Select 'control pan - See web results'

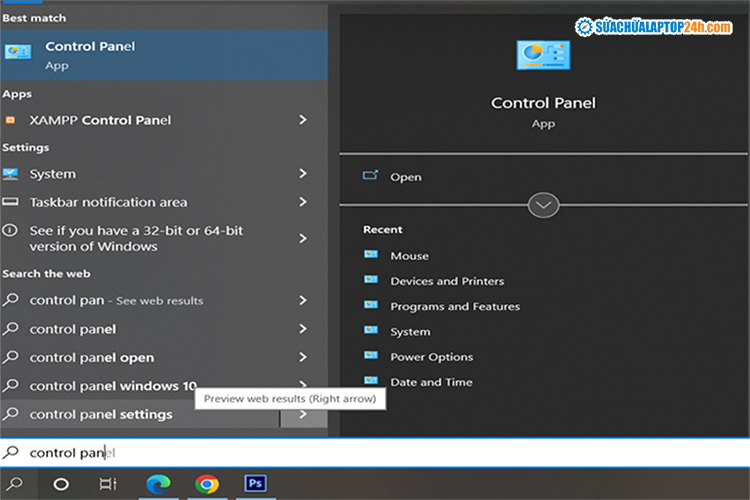click(116, 300)
